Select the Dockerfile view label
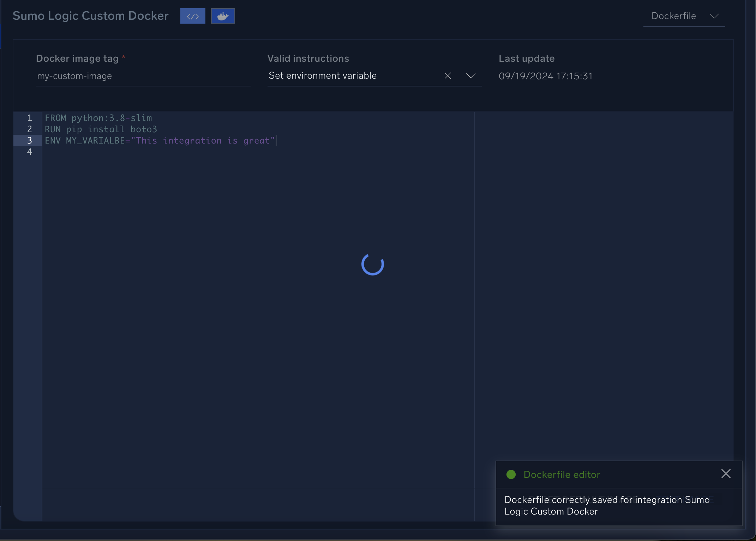 coord(674,16)
